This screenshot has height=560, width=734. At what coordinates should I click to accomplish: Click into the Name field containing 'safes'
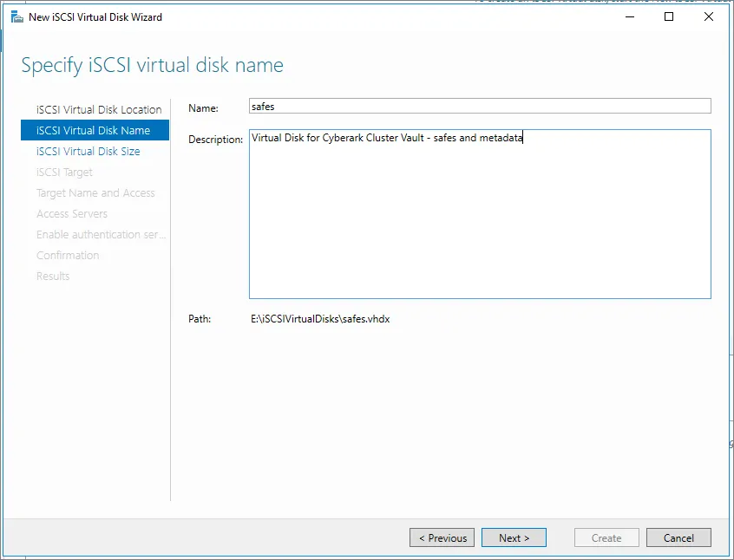tap(479, 107)
